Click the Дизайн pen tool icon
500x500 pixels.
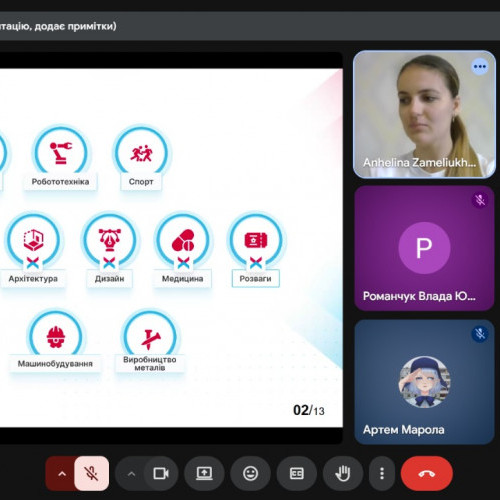[x=109, y=240]
